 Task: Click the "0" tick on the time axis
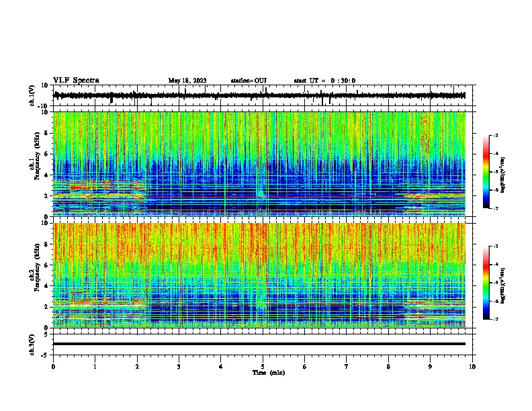pos(53,367)
